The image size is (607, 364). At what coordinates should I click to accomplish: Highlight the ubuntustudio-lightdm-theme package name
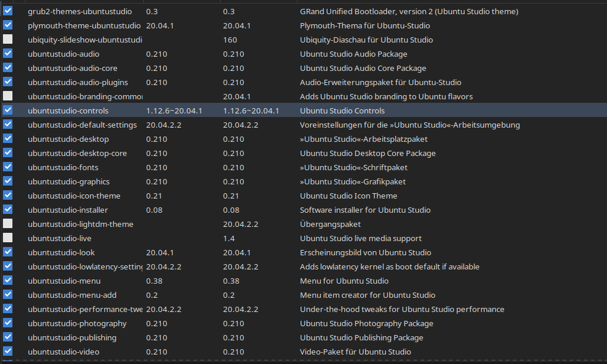(80, 225)
